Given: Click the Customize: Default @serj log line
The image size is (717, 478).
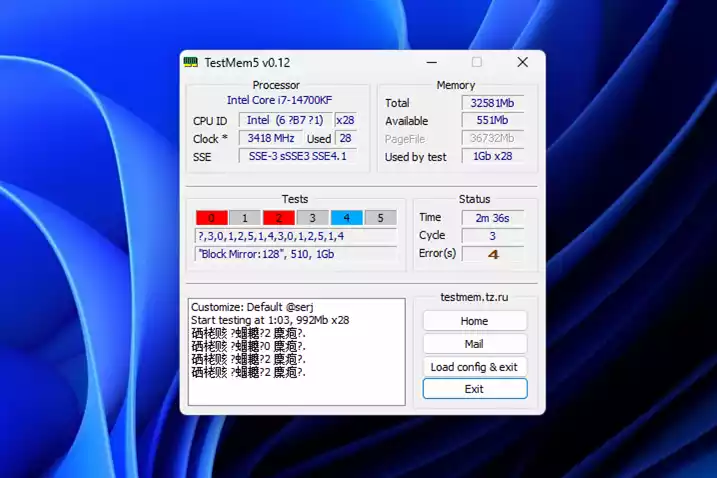Looking at the screenshot, I should pos(252,307).
